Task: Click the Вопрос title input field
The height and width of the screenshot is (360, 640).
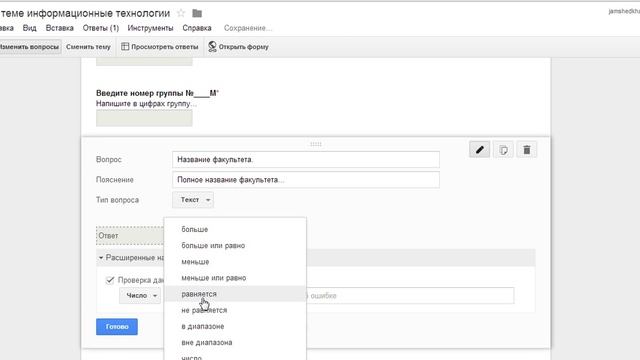Action: pyautogui.click(x=306, y=160)
